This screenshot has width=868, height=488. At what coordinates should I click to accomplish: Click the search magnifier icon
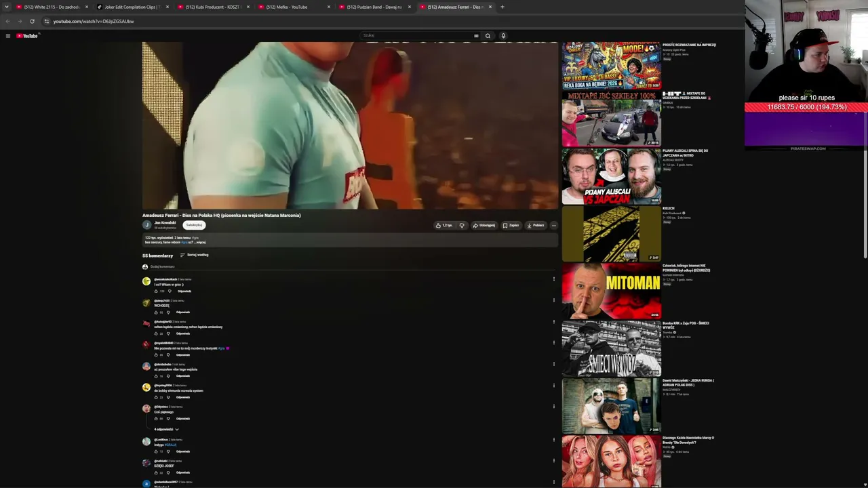(488, 36)
